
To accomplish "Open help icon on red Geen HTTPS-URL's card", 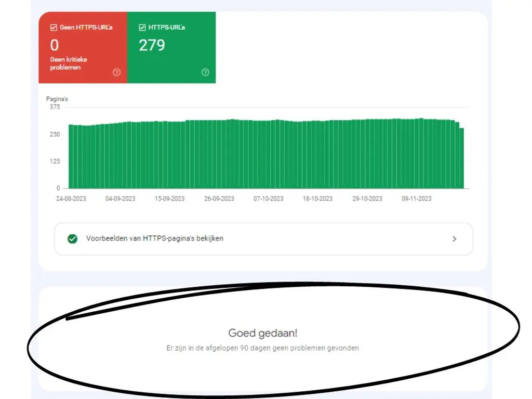I will pos(116,72).
